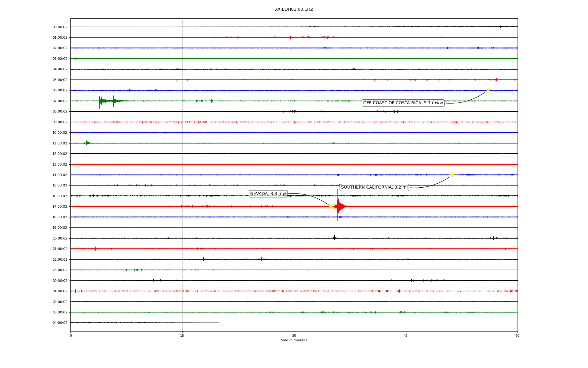The height and width of the screenshot is (368, 588).
Task: Click the 04:00:02 label at bottom
Action: click(x=60, y=323)
